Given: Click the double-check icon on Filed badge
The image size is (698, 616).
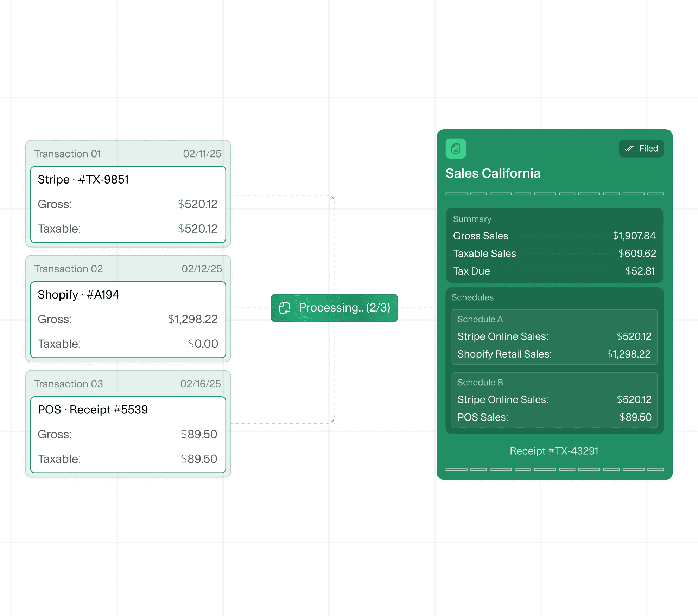Looking at the screenshot, I should pos(629,149).
